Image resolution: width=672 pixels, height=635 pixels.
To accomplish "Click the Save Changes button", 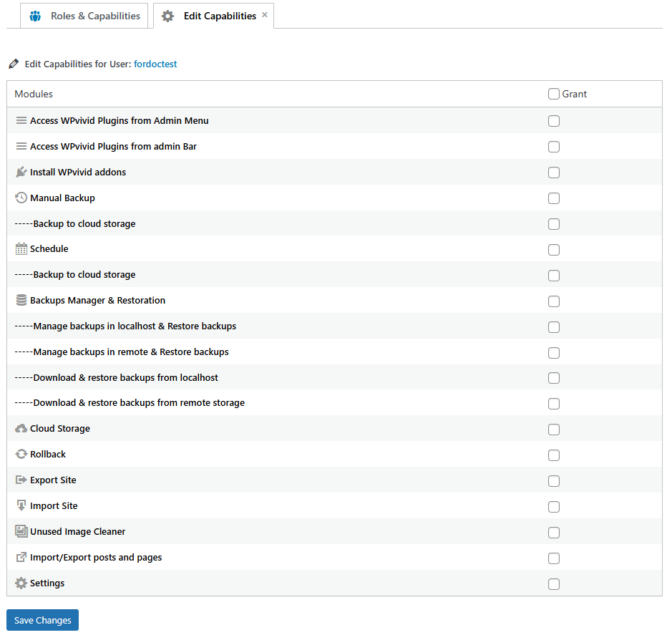I will pos(42,620).
